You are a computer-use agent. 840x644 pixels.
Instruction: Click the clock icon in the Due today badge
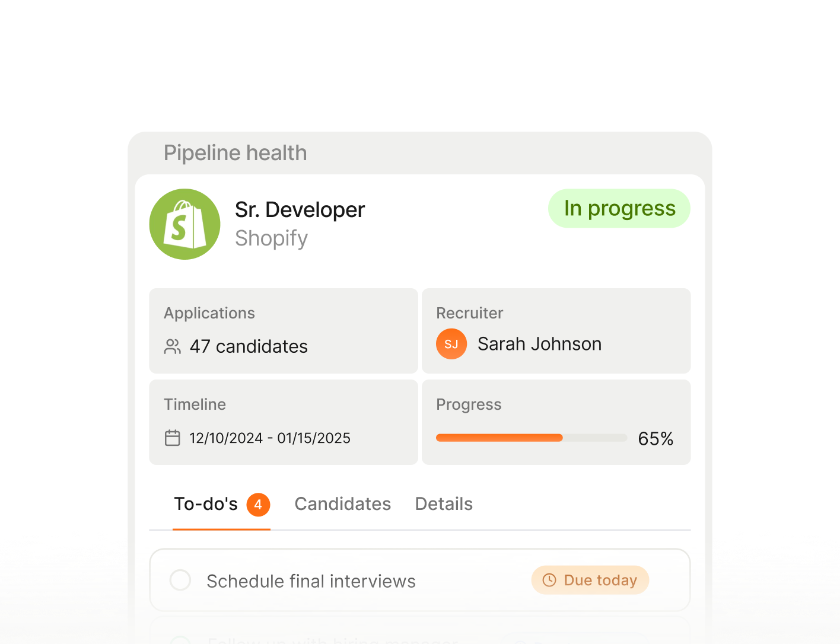click(548, 580)
